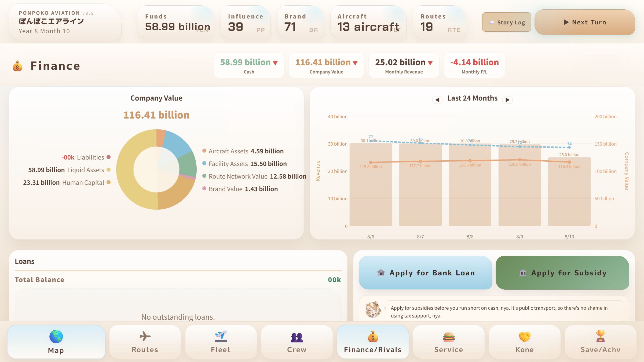Click the Company Value stat card
Screen dimensions: 644x362
tap(326, 65)
